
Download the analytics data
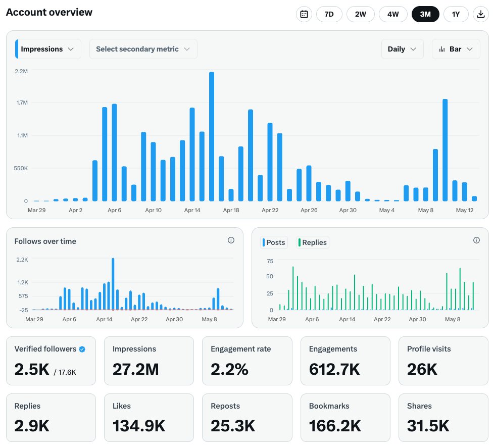point(480,14)
